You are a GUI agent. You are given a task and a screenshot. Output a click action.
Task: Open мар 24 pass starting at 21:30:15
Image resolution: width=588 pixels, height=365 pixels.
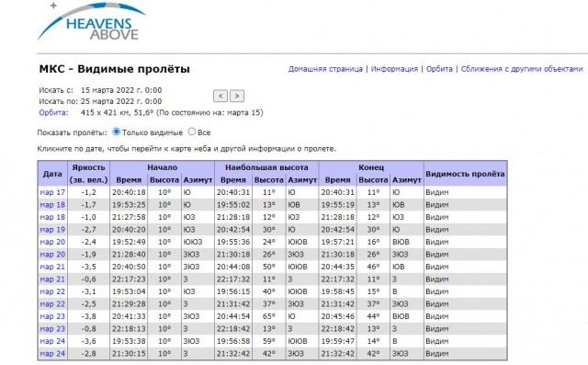[x=52, y=353]
